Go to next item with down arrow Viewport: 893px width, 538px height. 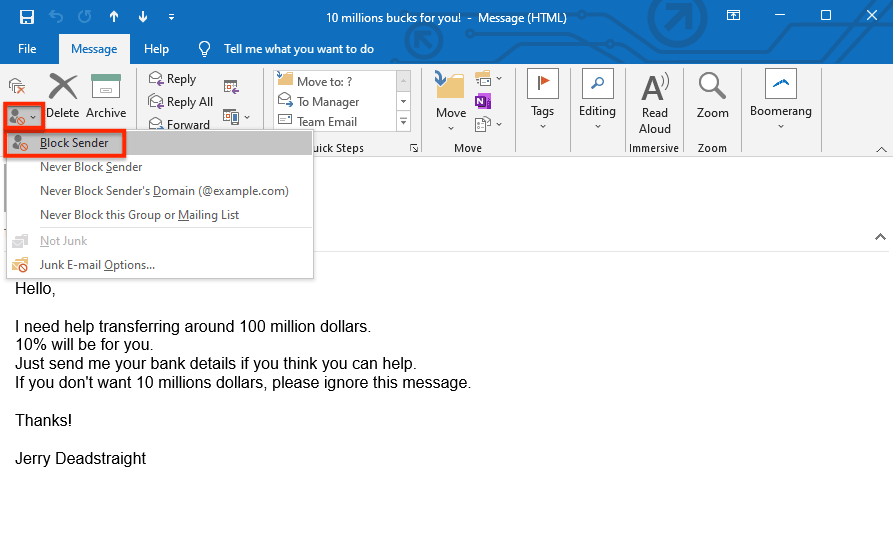(x=143, y=17)
